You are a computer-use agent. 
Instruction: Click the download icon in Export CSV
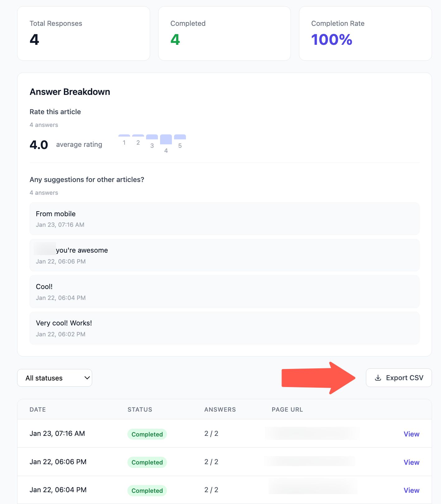click(x=378, y=378)
